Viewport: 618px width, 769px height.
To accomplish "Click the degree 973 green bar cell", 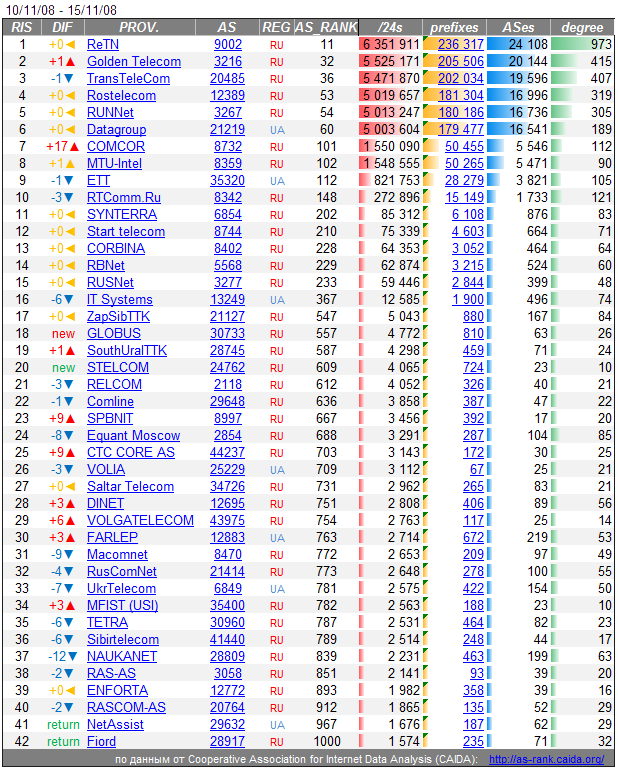I will click(x=582, y=45).
